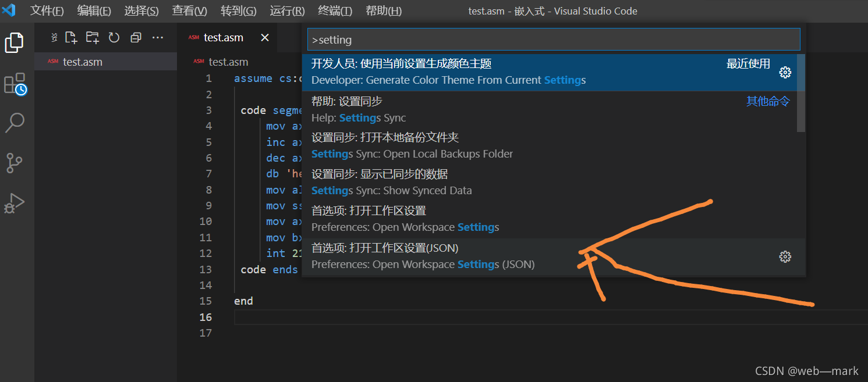Place cursor on the 'end' line

pyautogui.click(x=243, y=301)
